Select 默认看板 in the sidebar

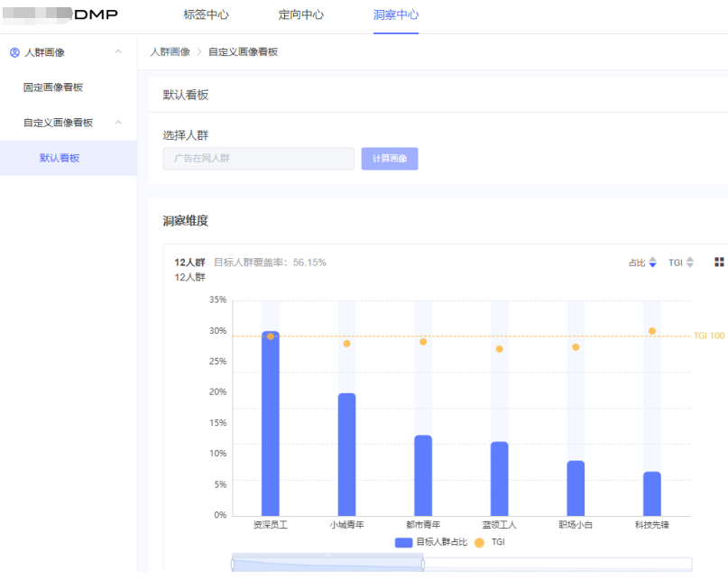click(x=60, y=158)
